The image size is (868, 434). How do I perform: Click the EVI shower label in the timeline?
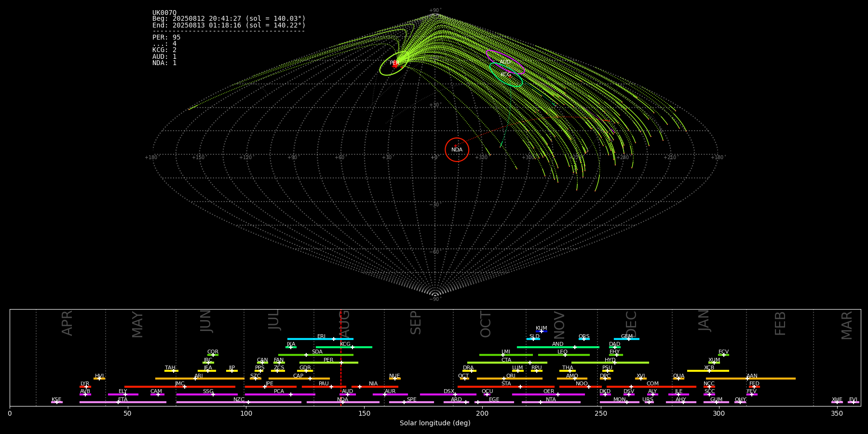853,400
